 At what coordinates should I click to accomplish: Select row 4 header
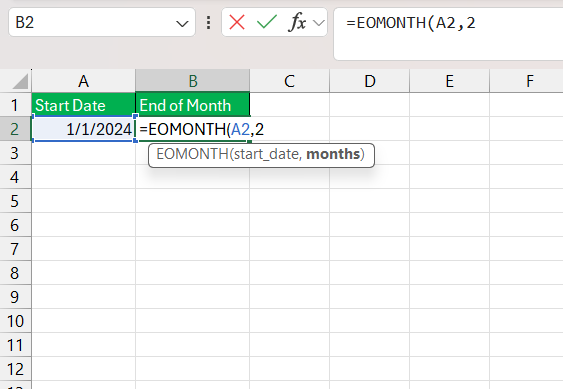[15, 177]
